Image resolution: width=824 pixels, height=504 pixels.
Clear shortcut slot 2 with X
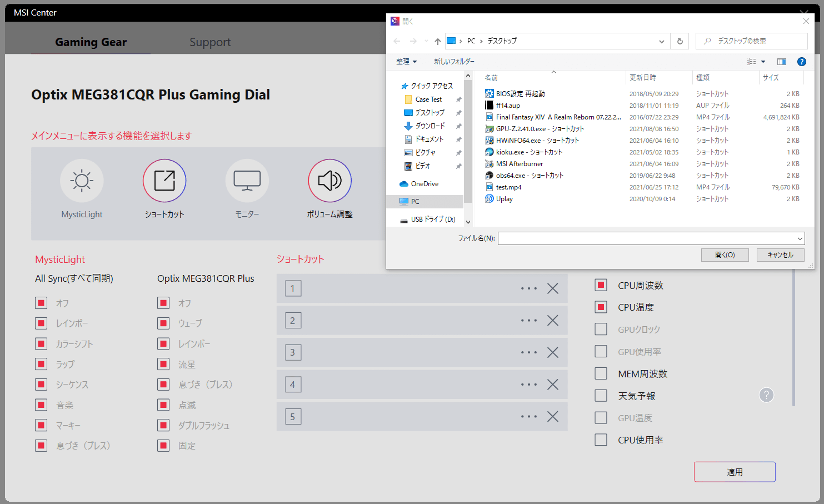click(x=553, y=321)
